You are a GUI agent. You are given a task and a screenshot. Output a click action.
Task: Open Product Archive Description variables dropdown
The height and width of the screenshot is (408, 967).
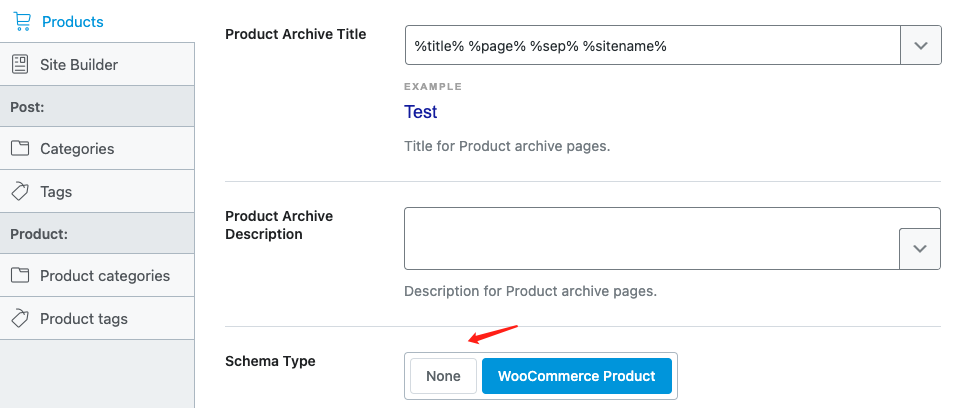click(920, 249)
